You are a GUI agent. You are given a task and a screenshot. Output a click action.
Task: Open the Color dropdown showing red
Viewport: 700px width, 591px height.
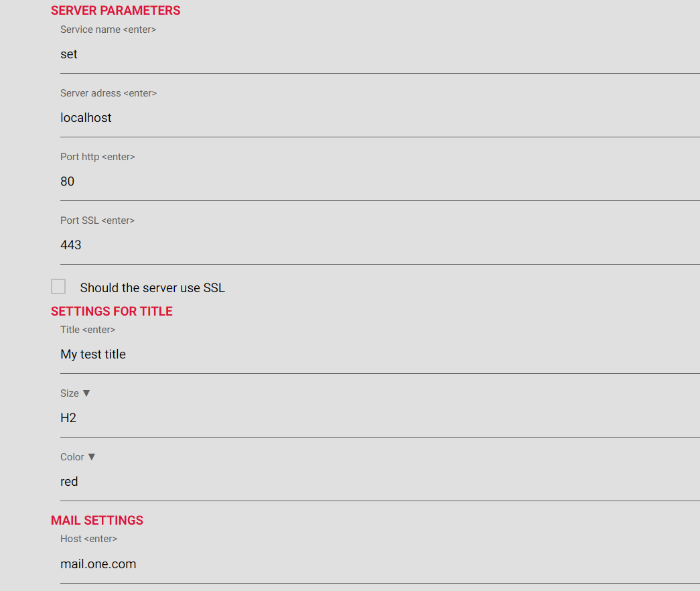point(375,482)
